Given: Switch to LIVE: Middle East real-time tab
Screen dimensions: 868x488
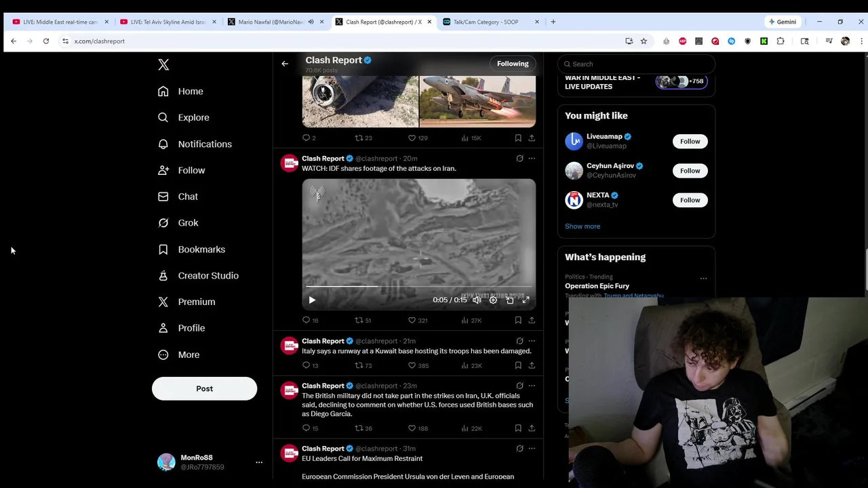Looking at the screenshot, I should (60, 22).
